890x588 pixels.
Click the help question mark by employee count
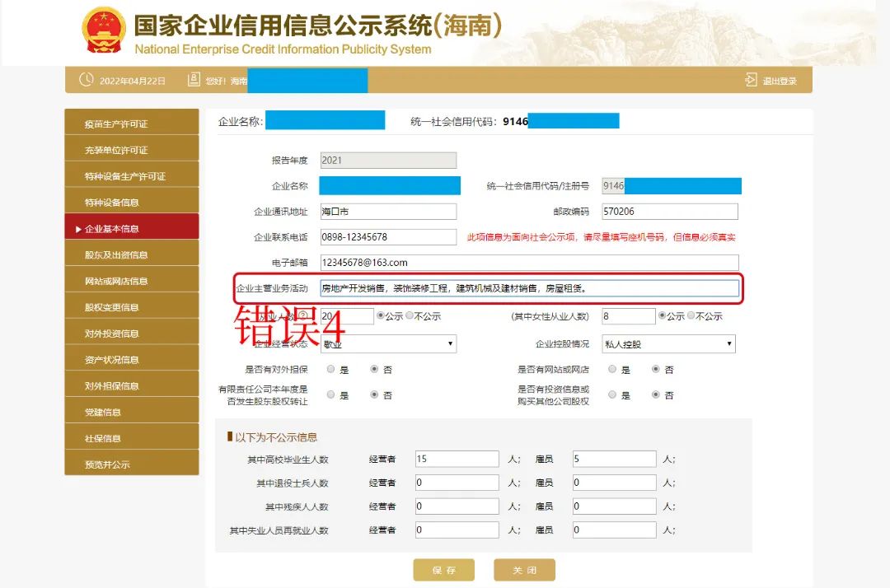303,316
